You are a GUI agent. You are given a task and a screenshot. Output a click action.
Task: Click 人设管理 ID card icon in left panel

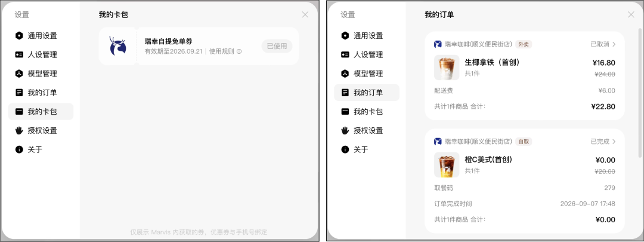coord(19,55)
